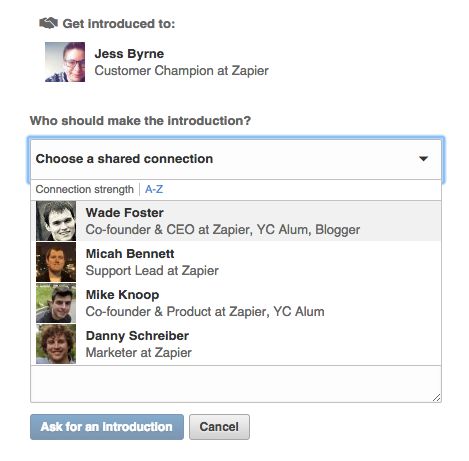Viewport: 469px width, 461px height.
Task: Choose Micah Bennett from the list
Action: tap(236, 262)
